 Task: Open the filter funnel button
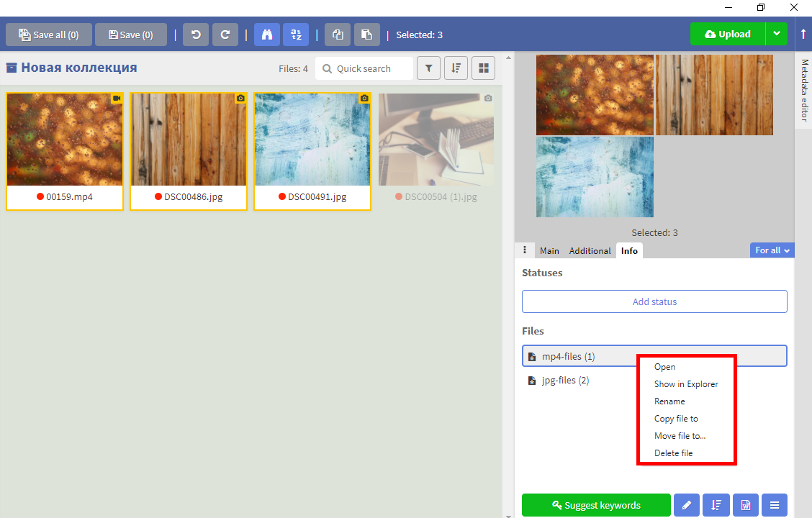coord(429,68)
